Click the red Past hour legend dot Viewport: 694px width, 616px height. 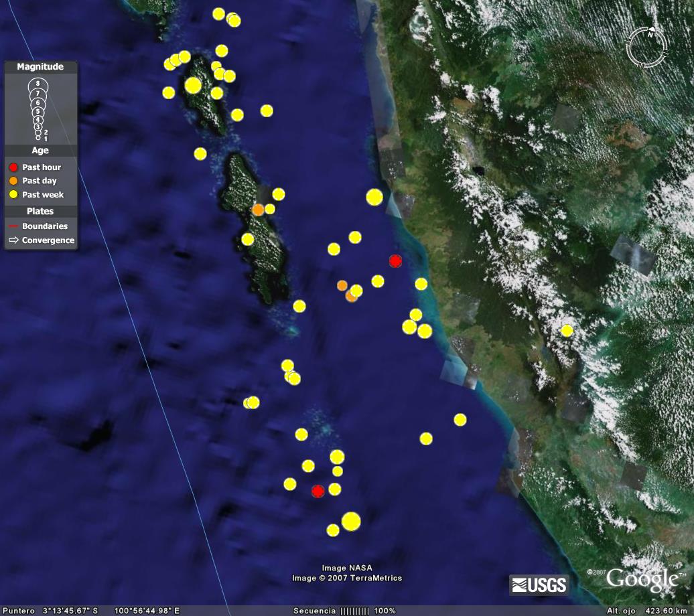coord(13,167)
